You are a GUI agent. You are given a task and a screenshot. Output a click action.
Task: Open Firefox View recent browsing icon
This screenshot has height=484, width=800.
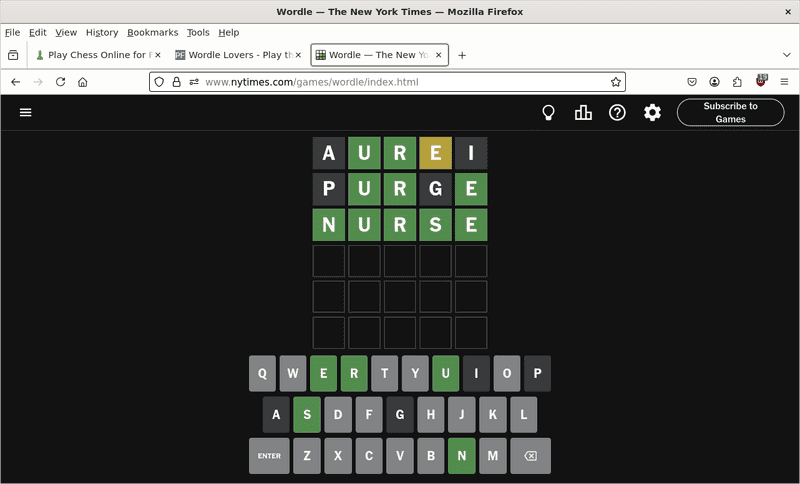coord(13,55)
